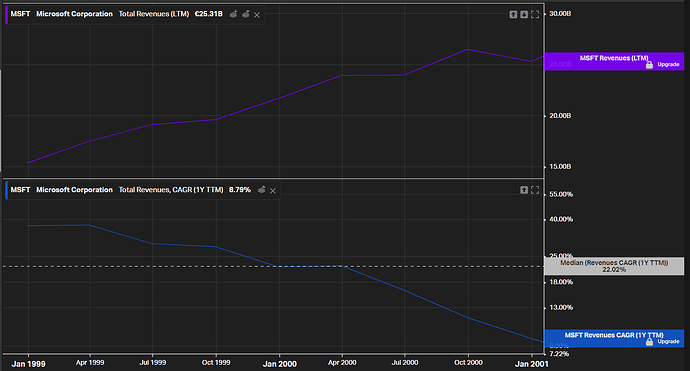The image size is (690, 371).
Task: Click the Jan 2001 date axis label
Action: [x=532, y=364]
